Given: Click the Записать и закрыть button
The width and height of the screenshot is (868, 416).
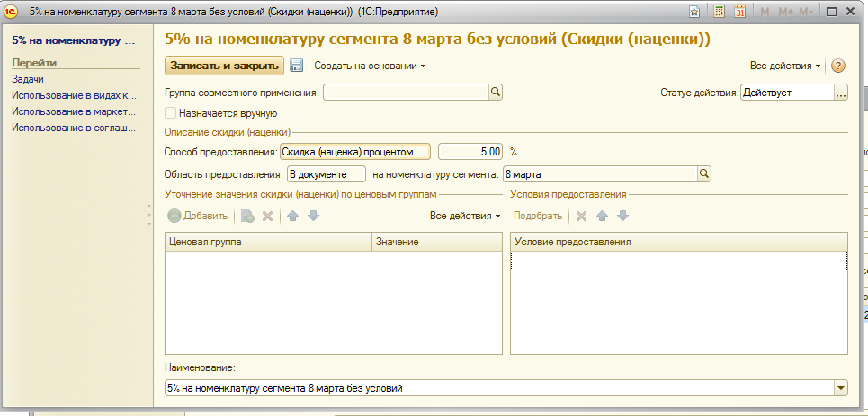Looking at the screenshot, I should coord(224,66).
